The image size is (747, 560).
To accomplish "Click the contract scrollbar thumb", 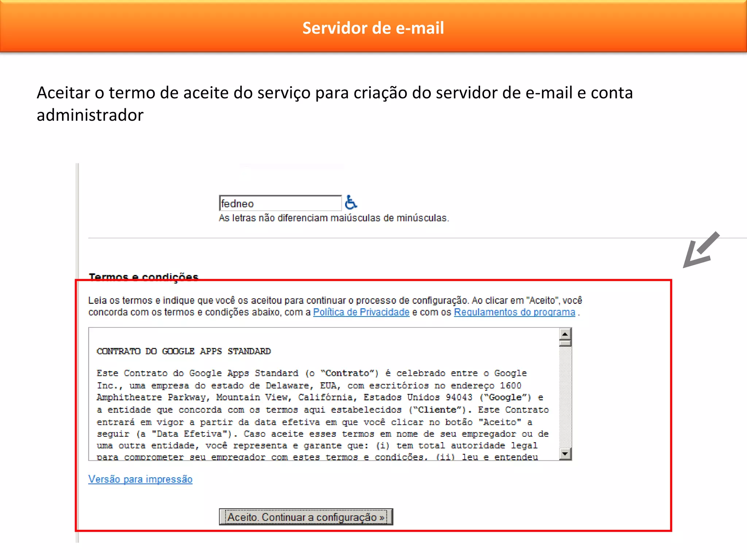I will pos(565,343).
